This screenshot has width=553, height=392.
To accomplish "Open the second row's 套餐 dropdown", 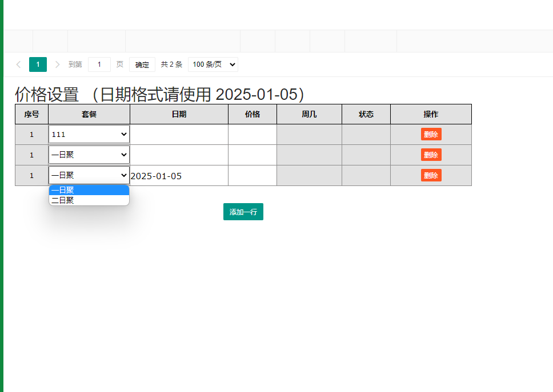I will (x=89, y=155).
